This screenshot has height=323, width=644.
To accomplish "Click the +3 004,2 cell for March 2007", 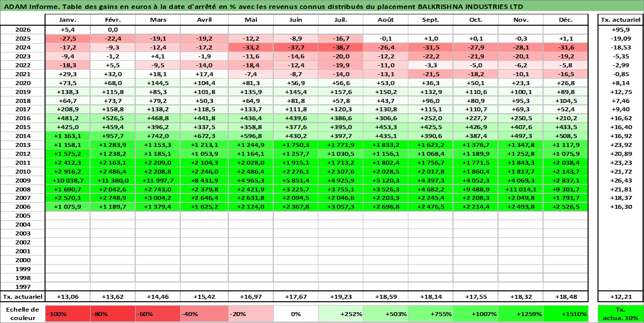I will click(x=157, y=198).
